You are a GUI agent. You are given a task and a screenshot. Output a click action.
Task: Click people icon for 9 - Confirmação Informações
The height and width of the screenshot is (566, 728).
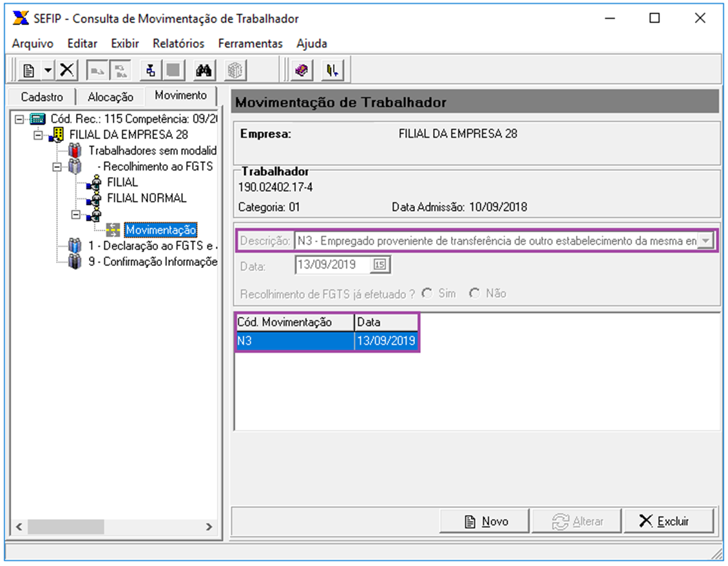tap(74, 261)
